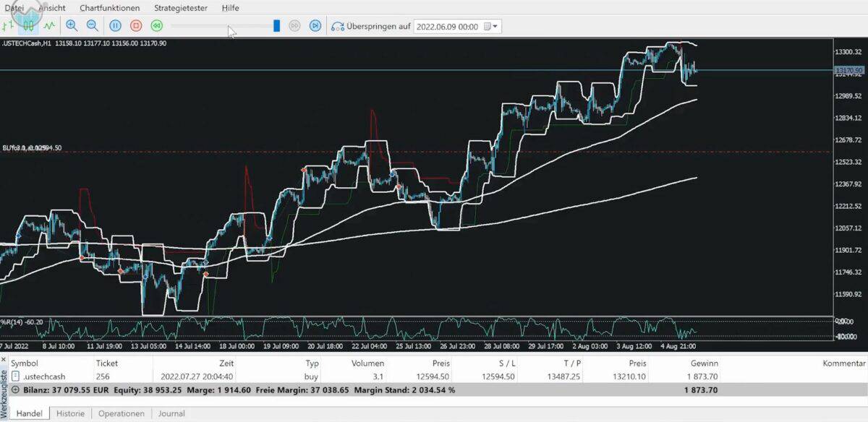Image resolution: width=868 pixels, height=422 pixels.
Task: Pause the test playback
Action: 116,25
